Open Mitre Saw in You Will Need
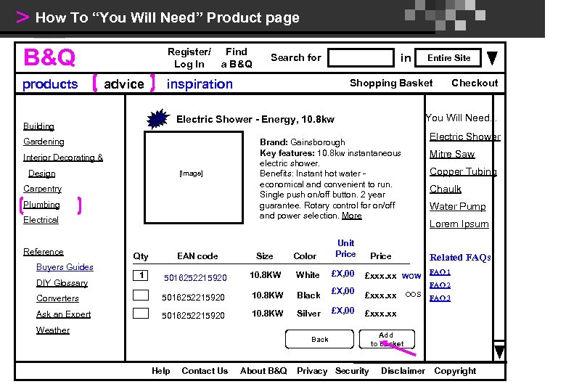The width and height of the screenshot is (566, 392). coord(452,154)
